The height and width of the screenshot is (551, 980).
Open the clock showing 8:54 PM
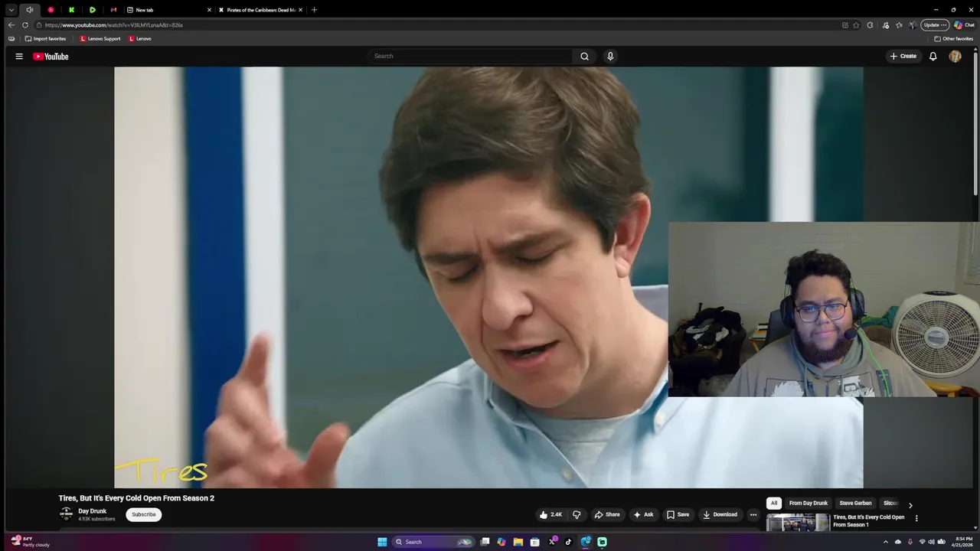(962, 542)
